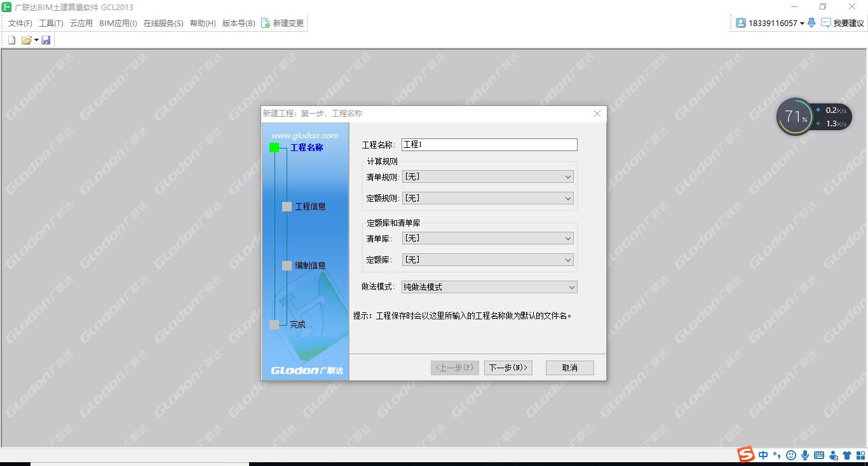The width and height of the screenshot is (868, 466).
Task: Expand the open folder dropdown arrow
Action: pyautogui.click(x=36, y=40)
